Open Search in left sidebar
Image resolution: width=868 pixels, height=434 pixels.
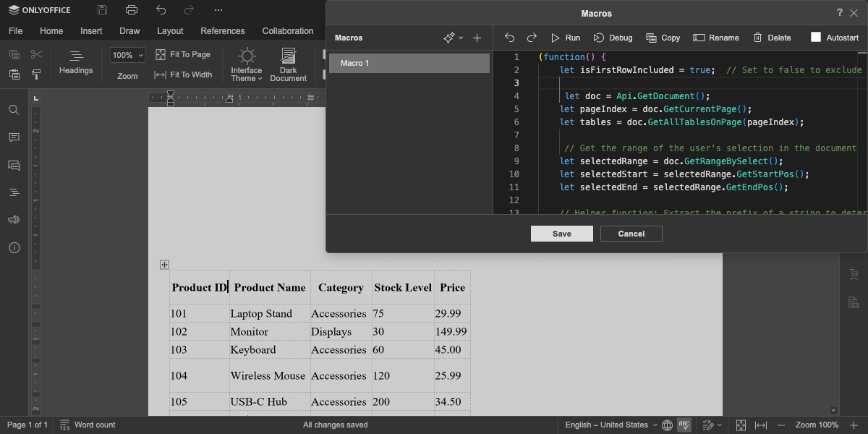[x=14, y=110]
